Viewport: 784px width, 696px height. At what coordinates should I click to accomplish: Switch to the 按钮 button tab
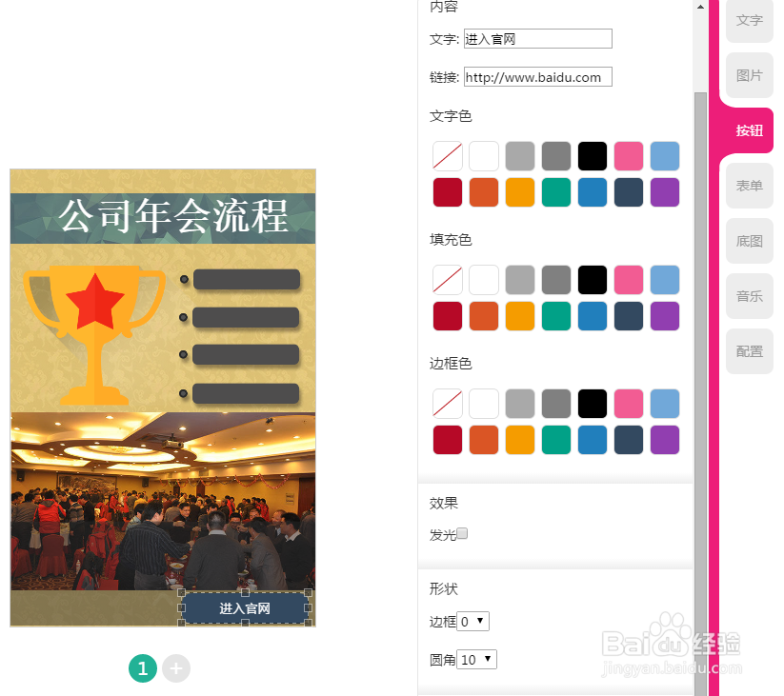click(749, 130)
